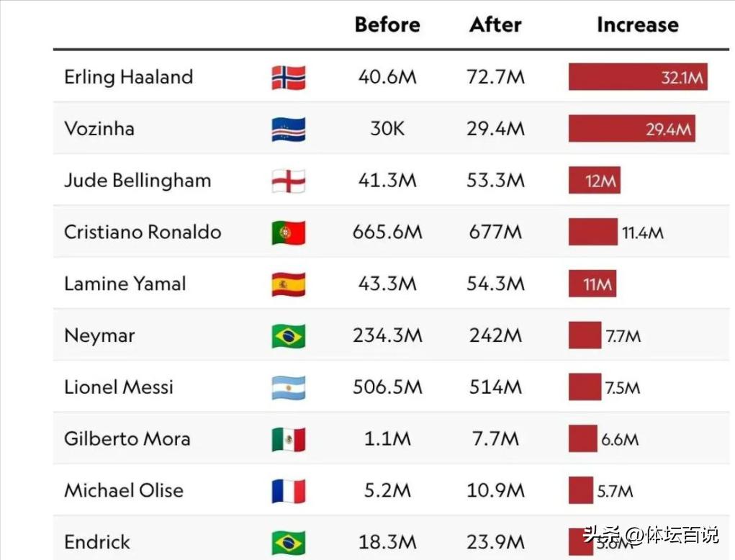
Task: Select the Erling Haaland name
Action: point(128,77)
